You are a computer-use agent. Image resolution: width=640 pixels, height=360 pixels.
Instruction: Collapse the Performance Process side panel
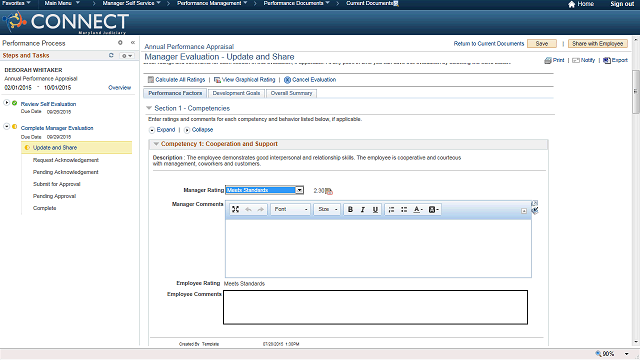pyautogui.click(x=133, y=42)
